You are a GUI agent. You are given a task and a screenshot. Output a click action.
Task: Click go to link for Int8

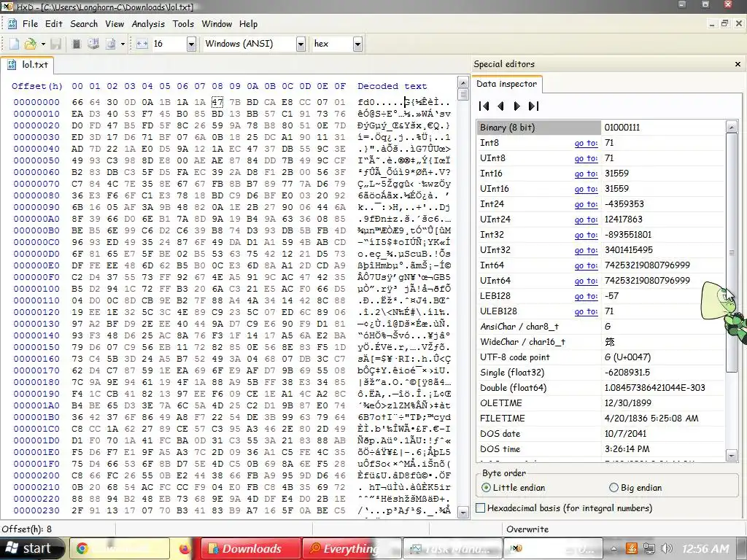pos(586,143)
